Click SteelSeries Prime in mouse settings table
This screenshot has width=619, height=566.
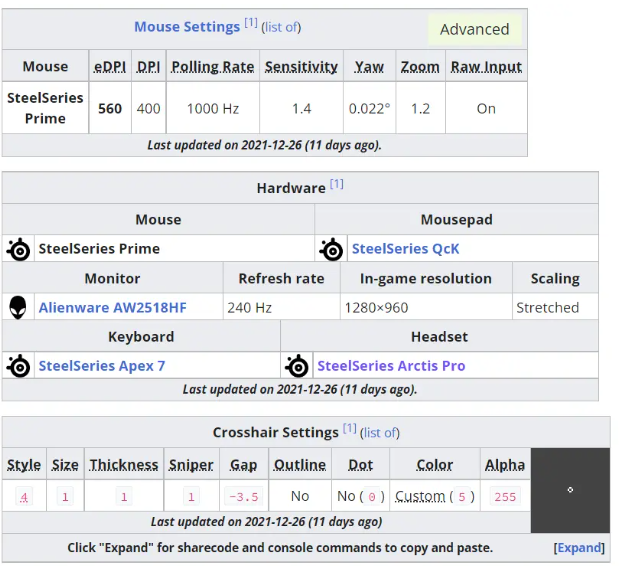45,108
